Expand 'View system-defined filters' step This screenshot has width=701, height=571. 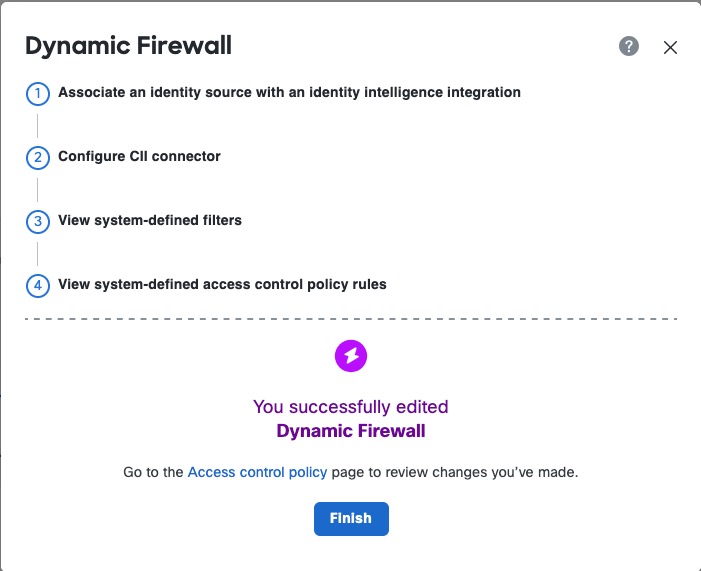pyautogui.click(x=150, y=220)
